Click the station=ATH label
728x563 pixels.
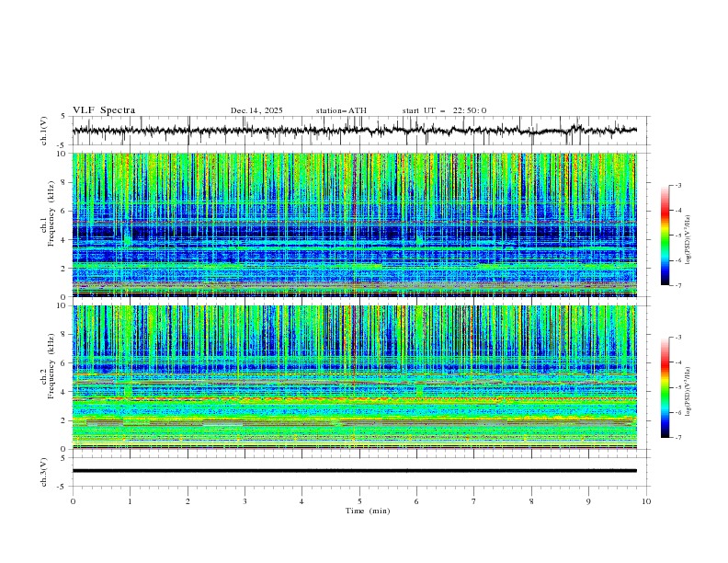(x=341, y=110)
